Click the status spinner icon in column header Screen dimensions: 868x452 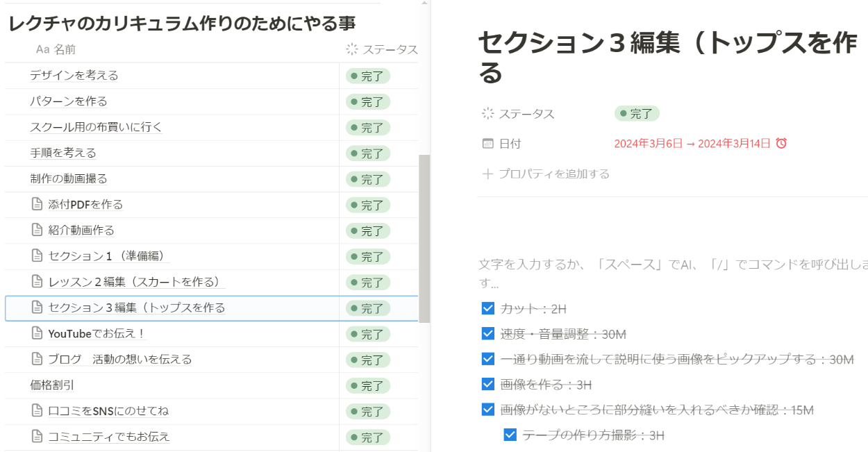click(352, 49)
